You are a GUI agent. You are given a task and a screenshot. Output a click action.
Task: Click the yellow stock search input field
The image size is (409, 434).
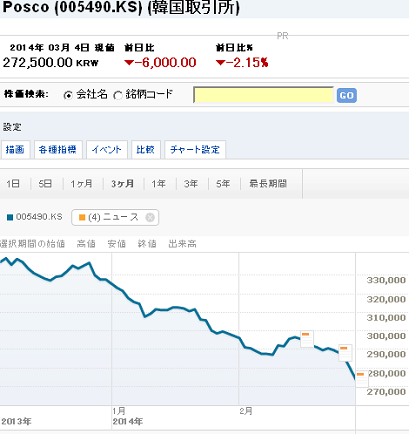coord(263,95)
